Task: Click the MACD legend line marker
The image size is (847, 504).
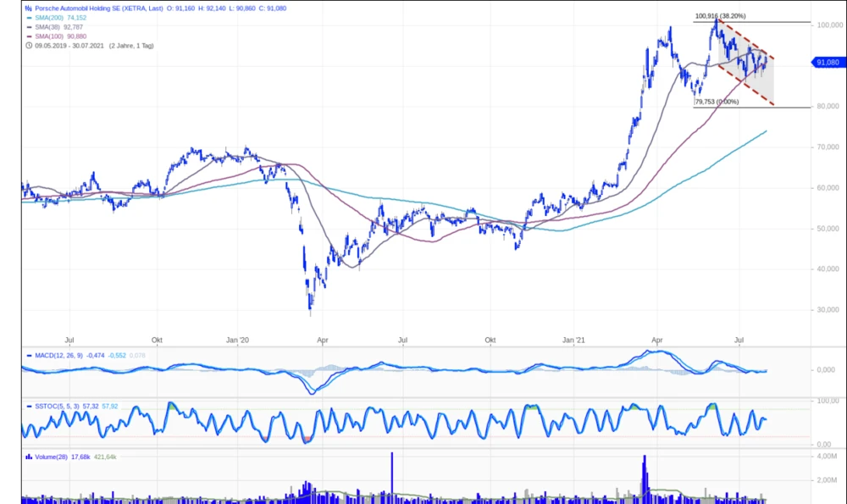Action: tap(27, 355)
